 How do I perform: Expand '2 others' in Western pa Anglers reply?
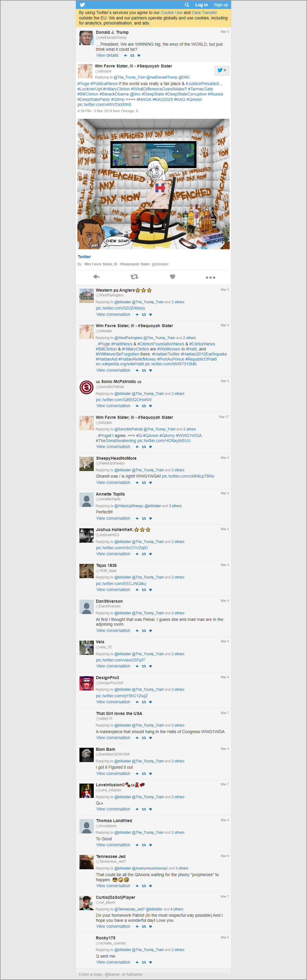[x=178, y=302]
